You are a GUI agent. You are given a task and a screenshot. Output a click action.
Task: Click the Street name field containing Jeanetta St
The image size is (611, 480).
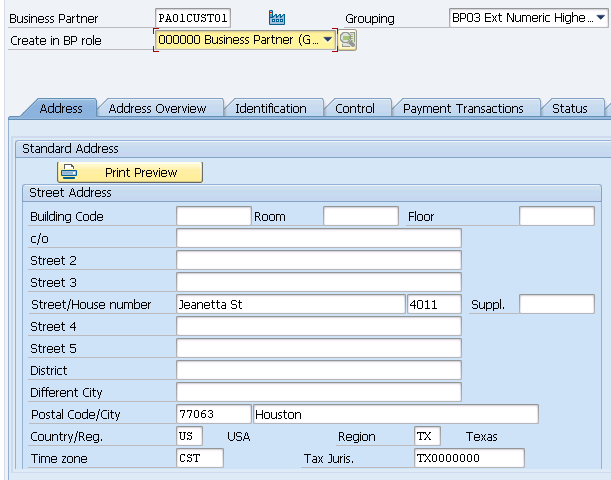click(x=288, y=304)
